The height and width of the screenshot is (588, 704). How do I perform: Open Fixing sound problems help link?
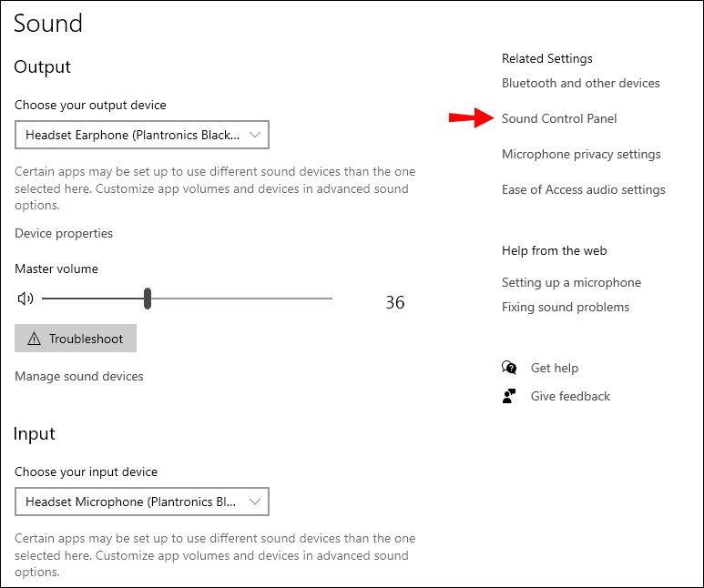566,307
